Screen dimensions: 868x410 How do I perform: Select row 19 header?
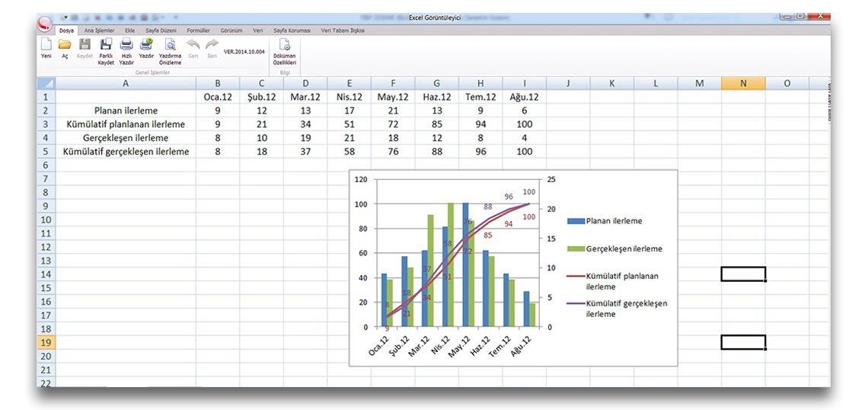46,342
